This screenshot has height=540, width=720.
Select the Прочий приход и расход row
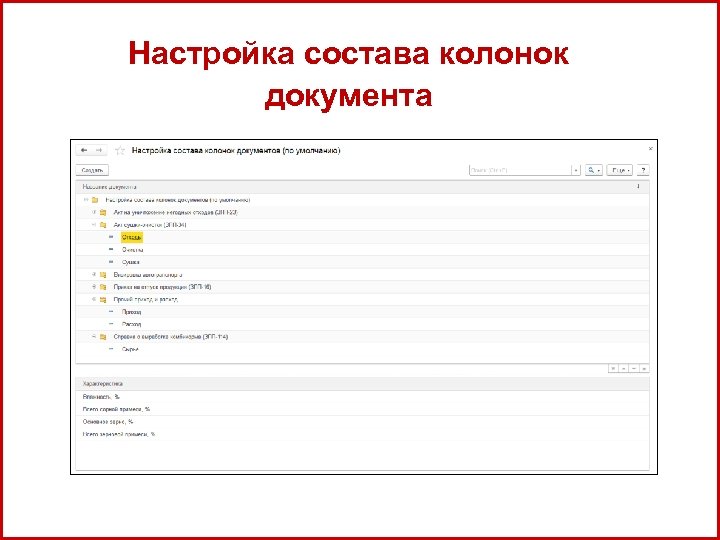(362, 299)
